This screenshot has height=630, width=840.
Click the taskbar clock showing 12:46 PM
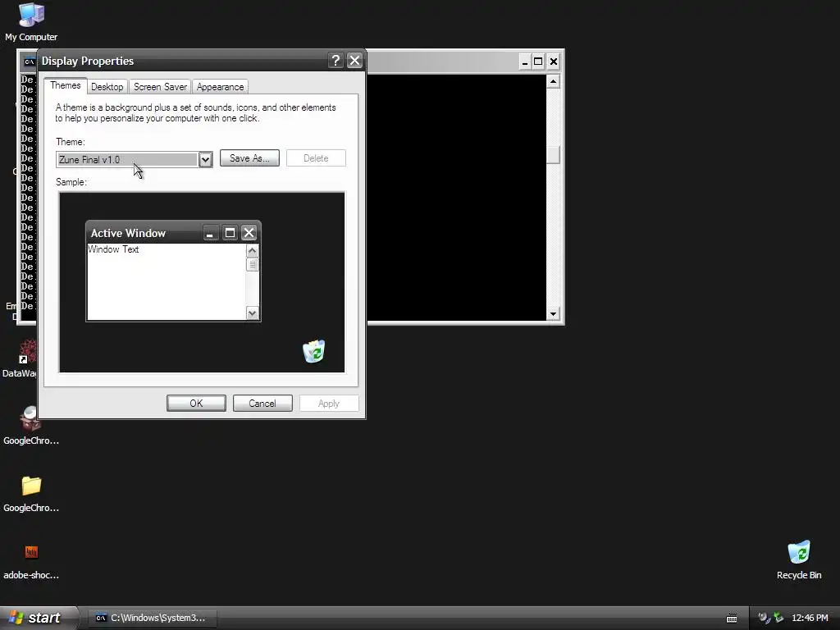pos(810,618)
